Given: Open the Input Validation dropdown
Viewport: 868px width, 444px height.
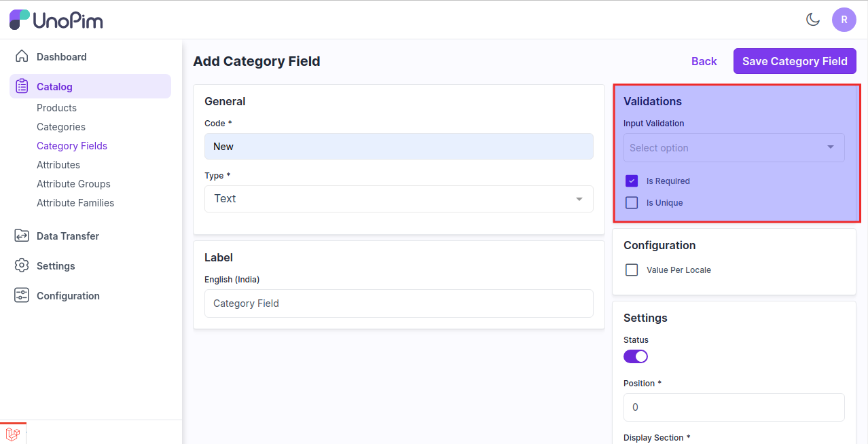Looking at the screenshot, I should click(734, 148).
